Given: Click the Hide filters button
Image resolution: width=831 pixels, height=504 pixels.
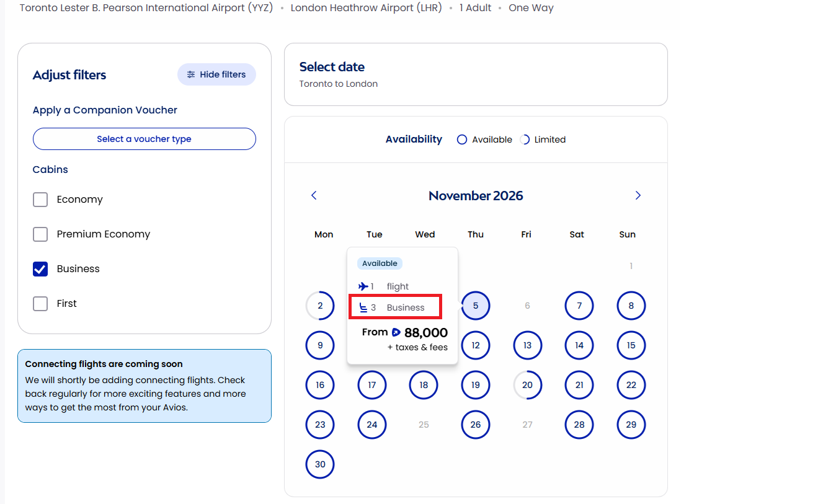Looking at the screenshot, I should (x=216, y=74).
